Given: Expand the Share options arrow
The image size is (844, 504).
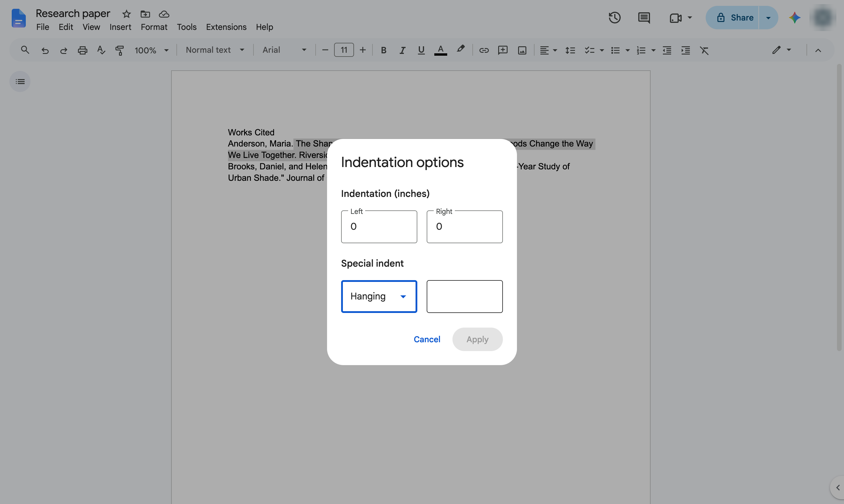Looking at the screenshot, I should (768, 18).
